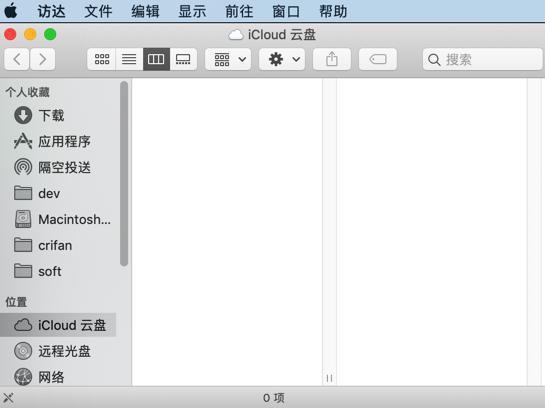Maximize the Finder window
This screenshot has height=408, width=545.
coord(50,34)
